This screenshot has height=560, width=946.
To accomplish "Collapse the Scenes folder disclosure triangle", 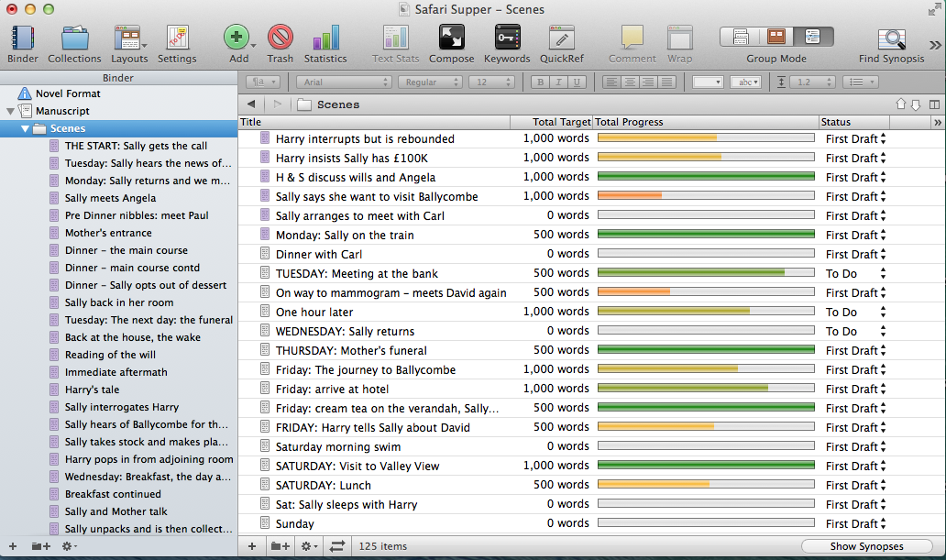I will coord(25,128).
